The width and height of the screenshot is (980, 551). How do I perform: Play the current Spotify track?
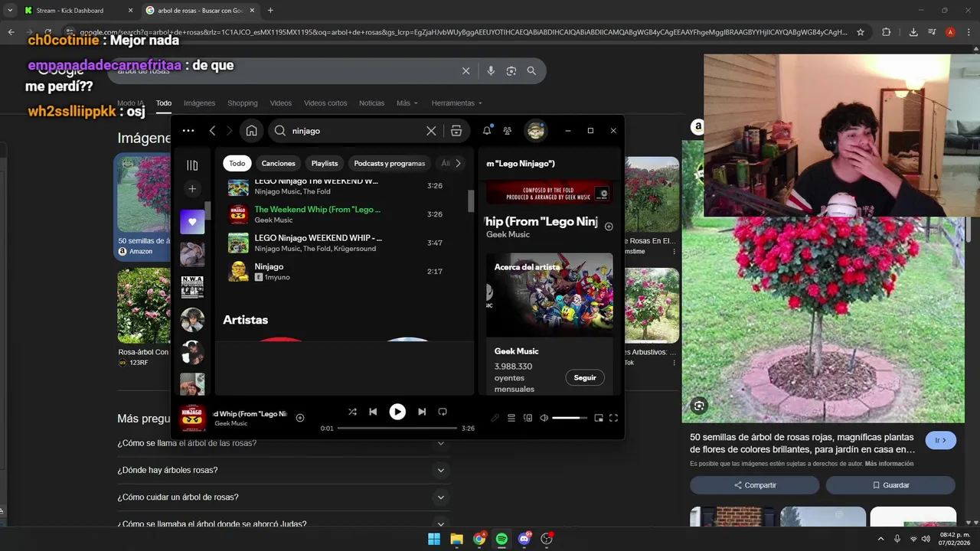point(397,412)
